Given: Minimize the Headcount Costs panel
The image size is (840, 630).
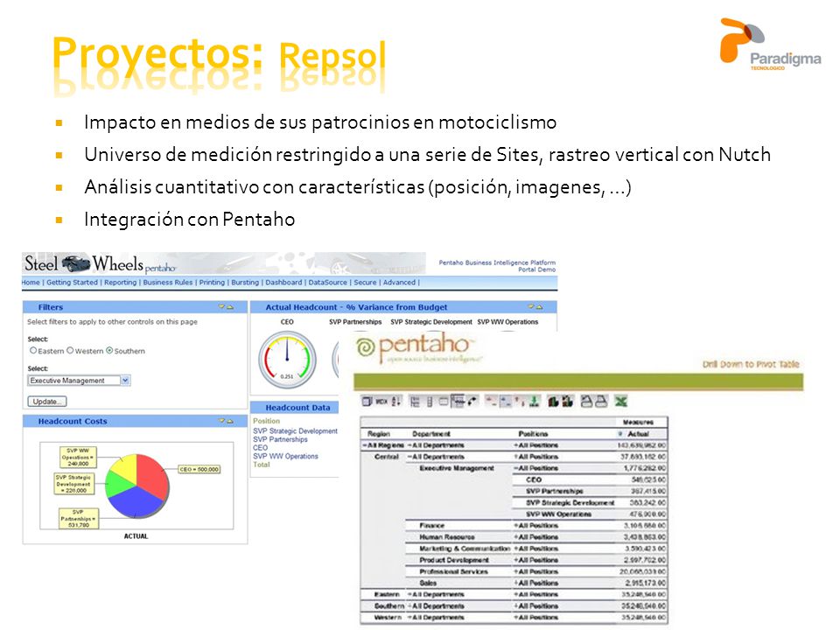Looking at the screenshot, I should [x=221, y=421].
